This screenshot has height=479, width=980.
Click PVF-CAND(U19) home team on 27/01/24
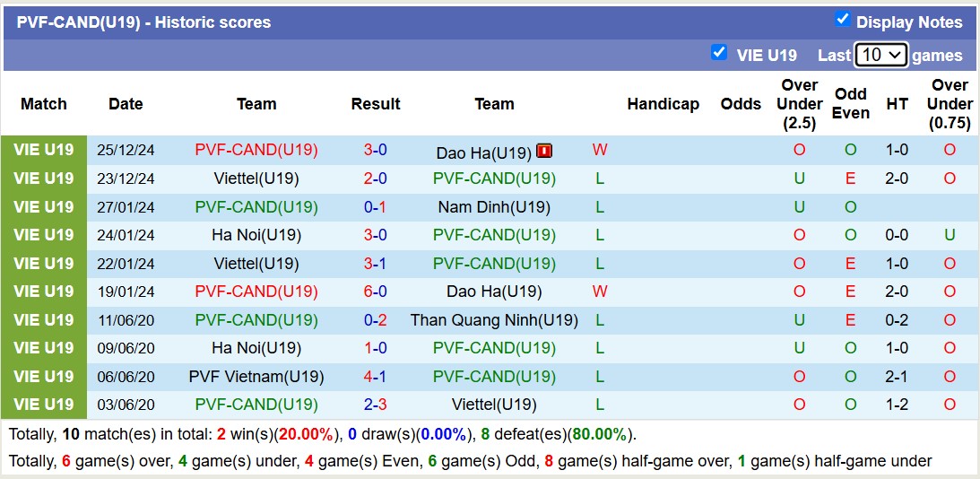(x=256, y=207)
